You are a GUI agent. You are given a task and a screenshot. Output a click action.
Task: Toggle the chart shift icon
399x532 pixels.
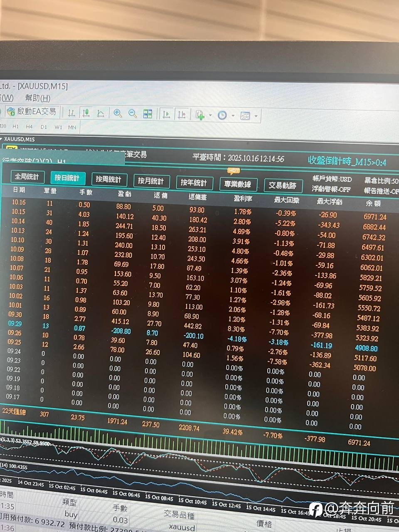182,114
